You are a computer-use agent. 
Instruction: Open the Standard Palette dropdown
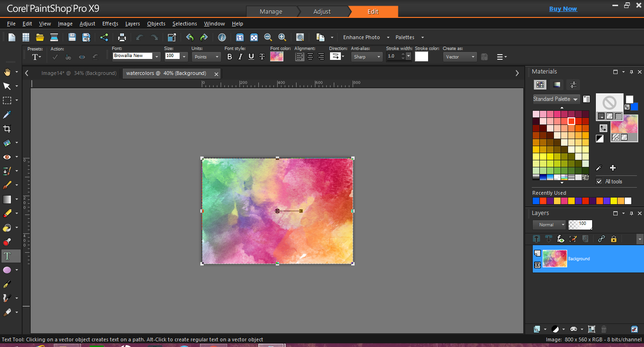tap(556, 99)
